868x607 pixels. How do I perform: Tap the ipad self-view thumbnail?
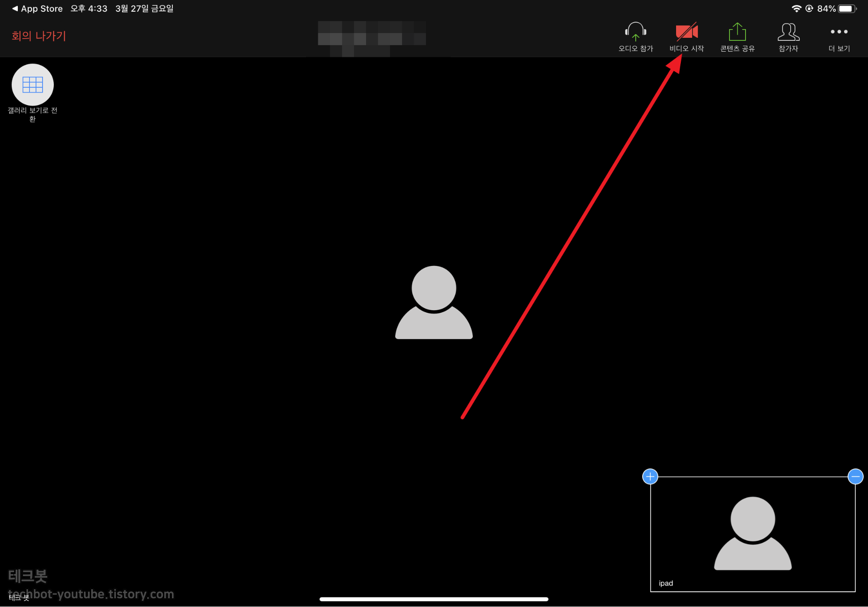(752, 534)
